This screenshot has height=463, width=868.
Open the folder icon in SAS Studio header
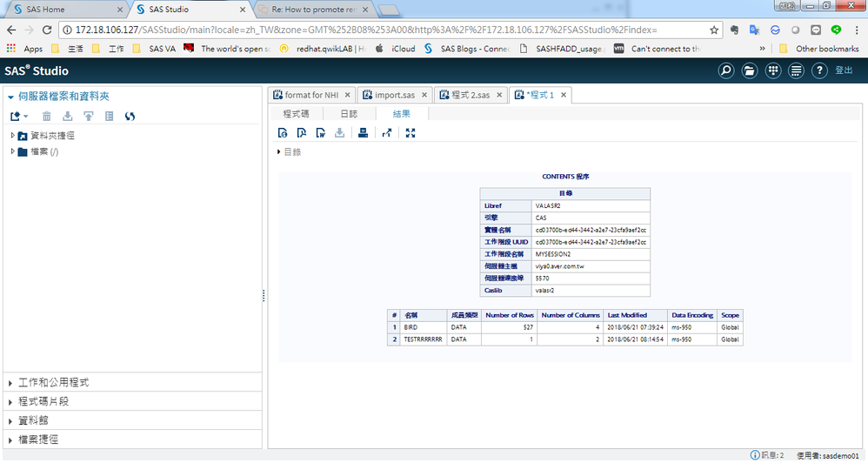(749, 70)
